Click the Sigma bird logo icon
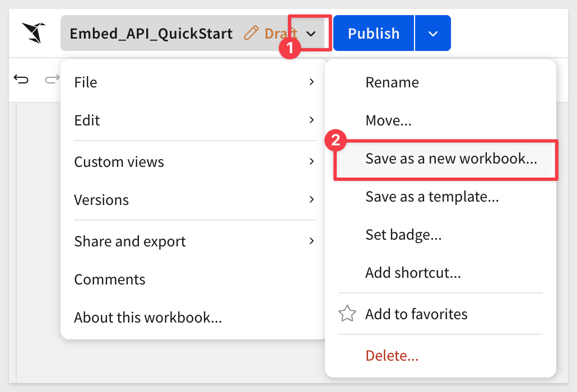This screenshot has width=577, height=392. click(x=33, y=32)
